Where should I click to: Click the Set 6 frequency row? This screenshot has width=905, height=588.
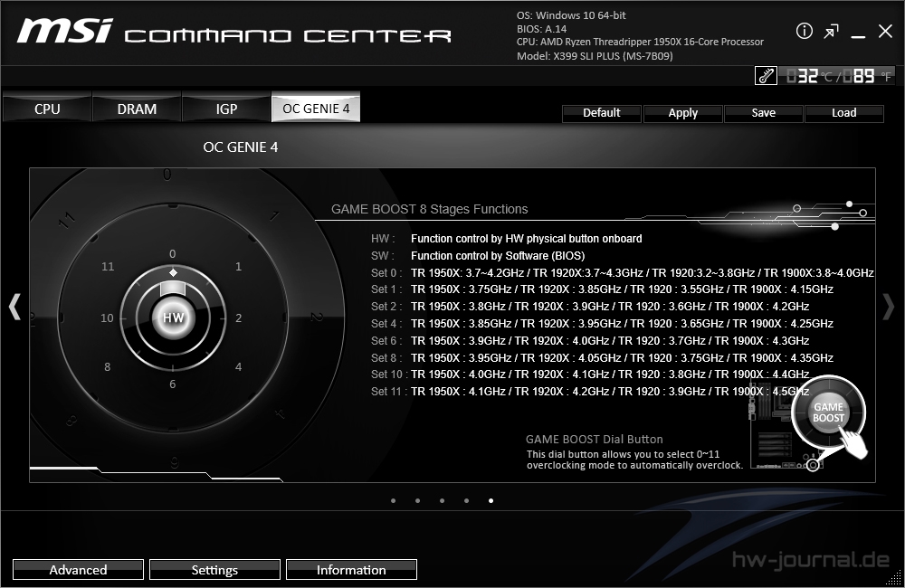(x=590, y=341)
